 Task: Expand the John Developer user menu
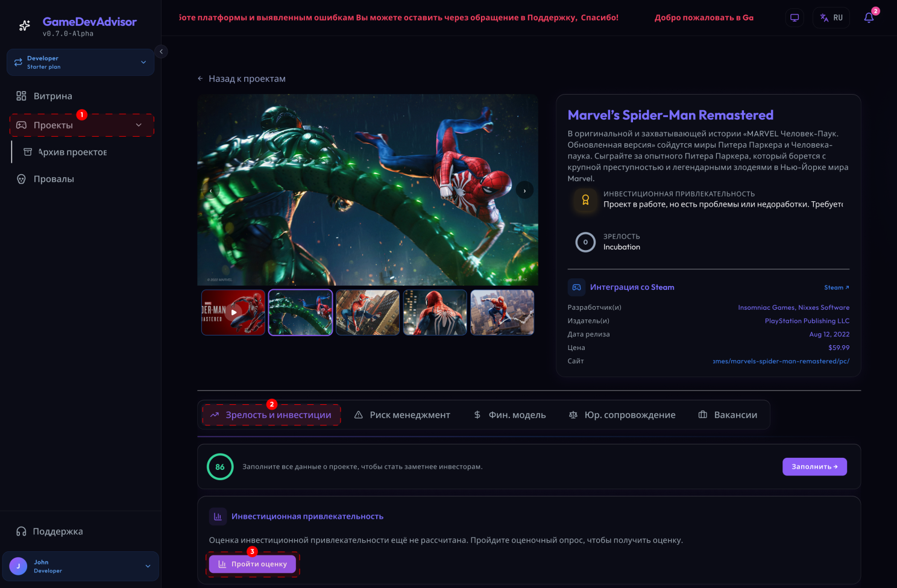click(x=80, y=566)
